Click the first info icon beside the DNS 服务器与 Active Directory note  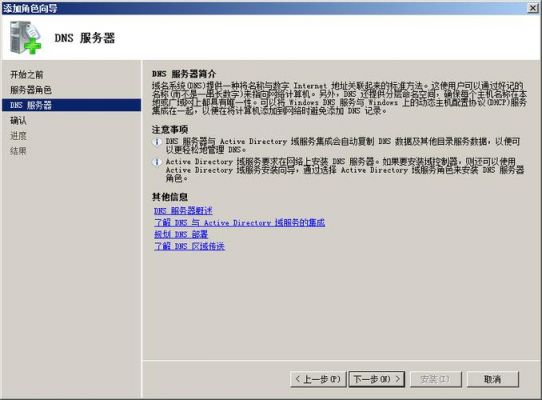pos(157,142)
